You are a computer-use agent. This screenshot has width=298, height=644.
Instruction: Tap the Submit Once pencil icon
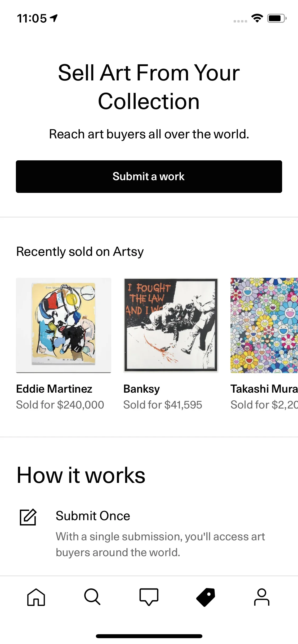[x=28, y=517]
